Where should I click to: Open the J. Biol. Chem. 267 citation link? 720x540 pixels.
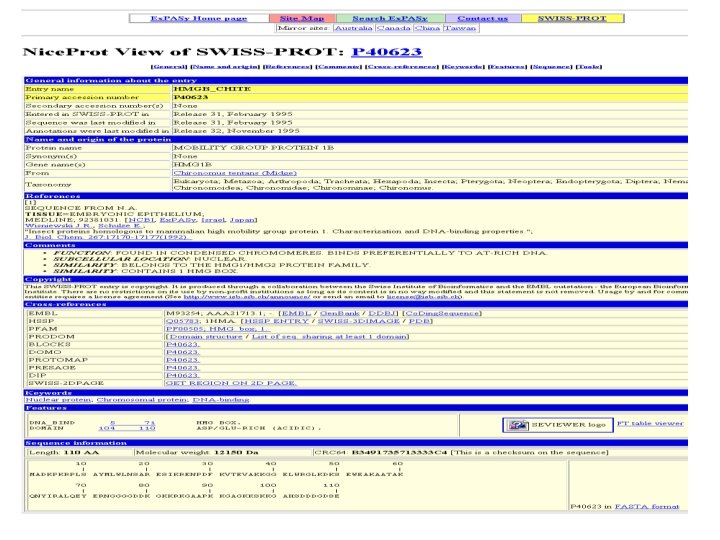pos(108,237)
